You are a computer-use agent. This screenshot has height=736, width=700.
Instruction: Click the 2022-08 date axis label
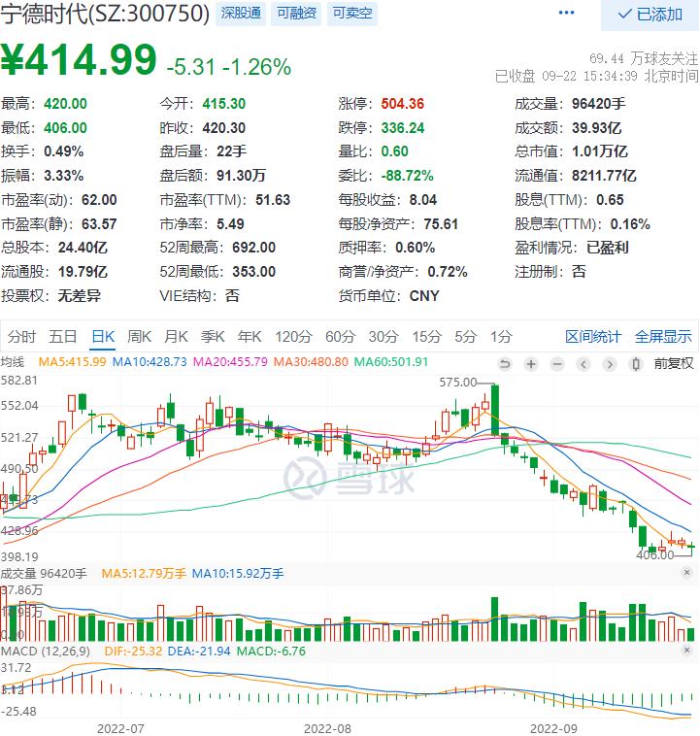pos(327,729)
